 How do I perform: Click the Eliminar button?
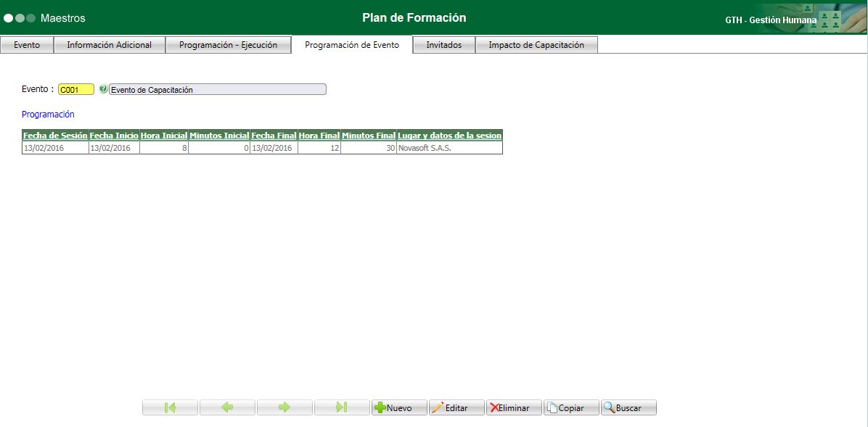click(x=515, y=407)
